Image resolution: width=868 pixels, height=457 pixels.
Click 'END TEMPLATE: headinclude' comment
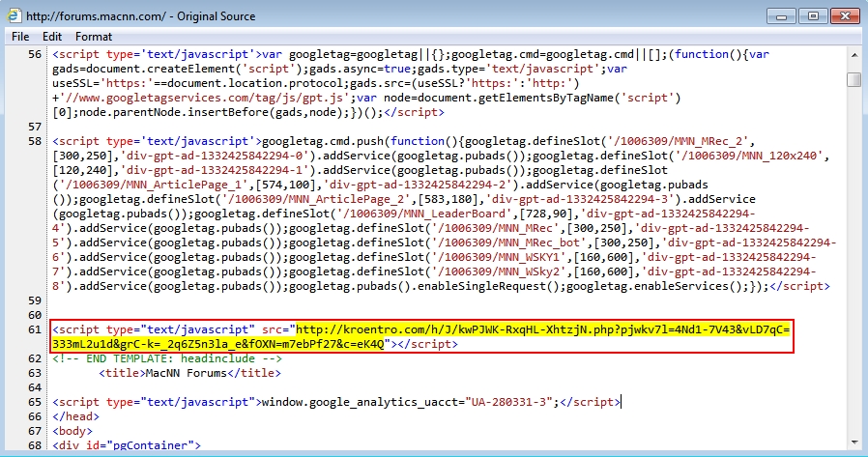pos(167,358)
